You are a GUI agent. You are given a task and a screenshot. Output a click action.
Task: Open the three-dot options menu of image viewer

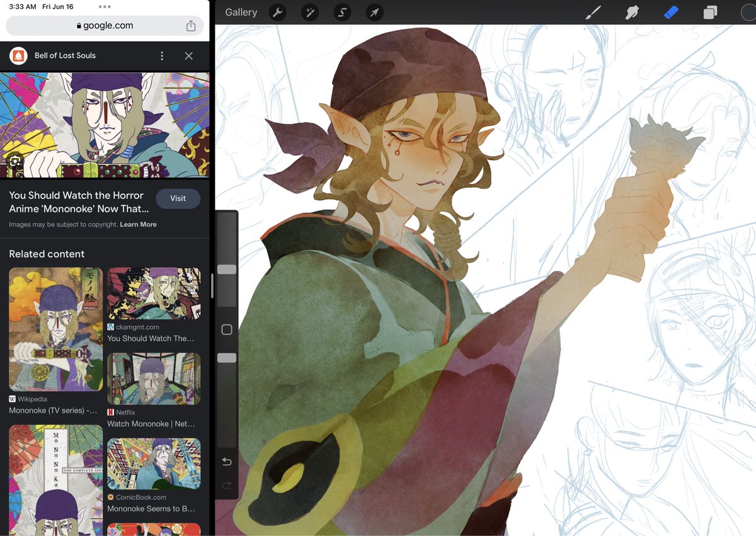tap(162, 55)
